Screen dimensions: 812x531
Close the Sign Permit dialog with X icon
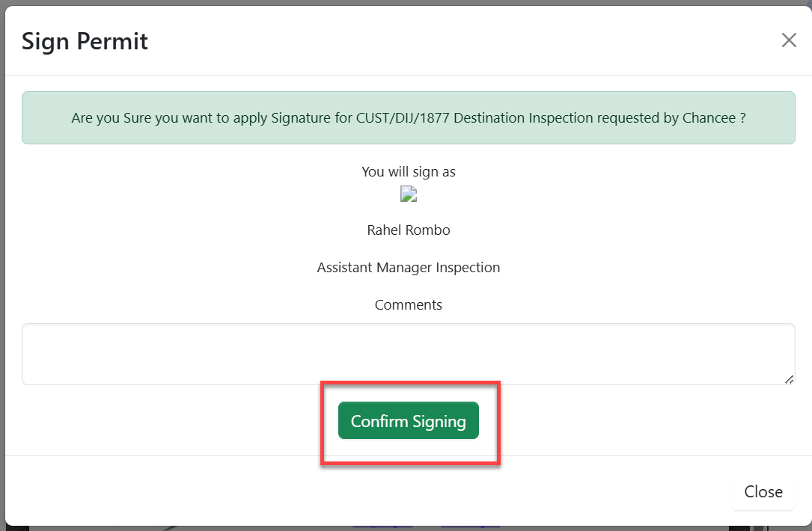[x=789, y=40]
